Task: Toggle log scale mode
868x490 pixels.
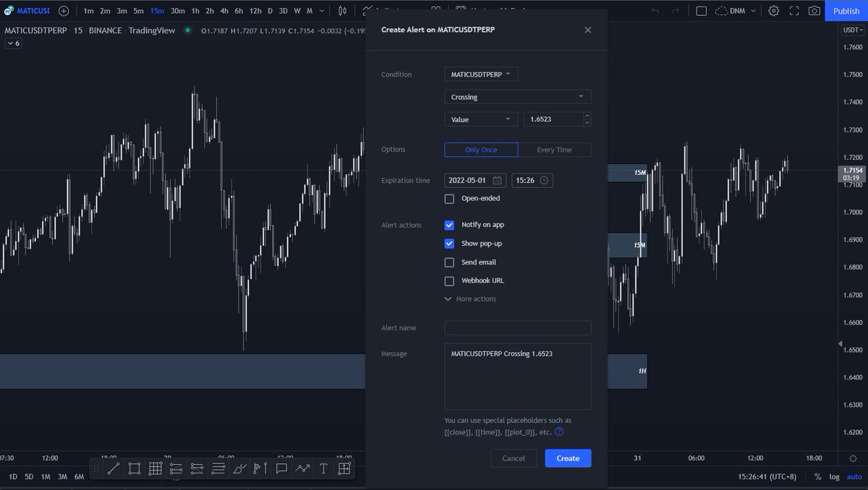Action: [x=834, y=476]
